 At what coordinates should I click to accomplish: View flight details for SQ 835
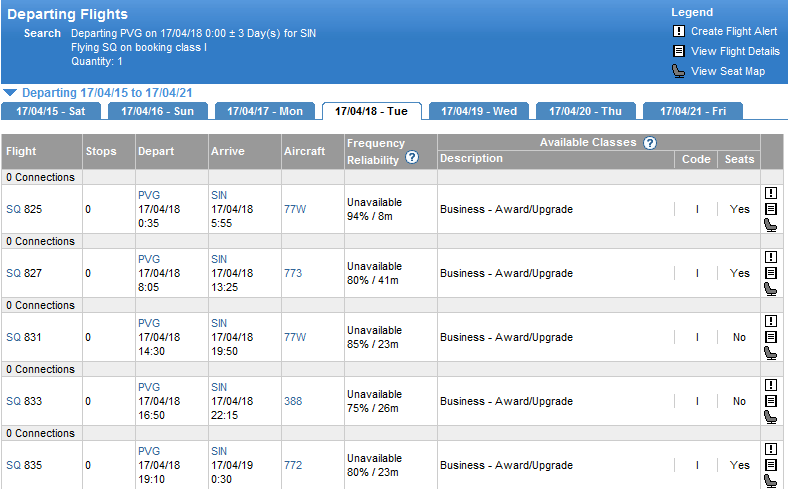771,465
